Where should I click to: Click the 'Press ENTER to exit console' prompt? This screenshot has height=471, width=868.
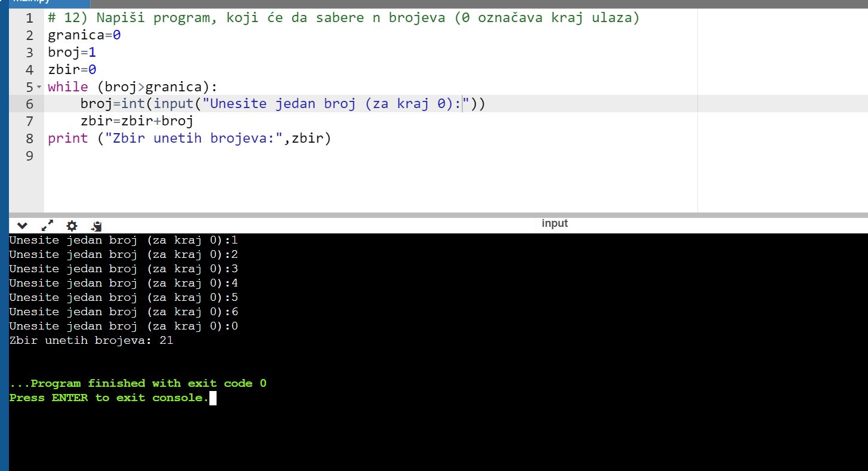click(x=109, y=398)
